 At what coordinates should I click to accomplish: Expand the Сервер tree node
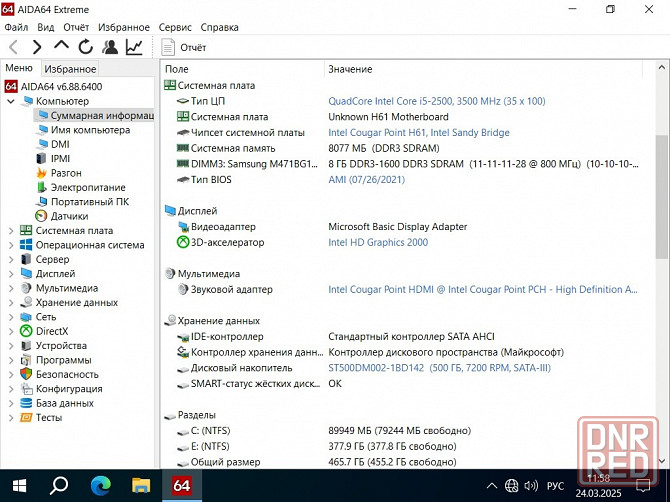(x=11, y=259)
